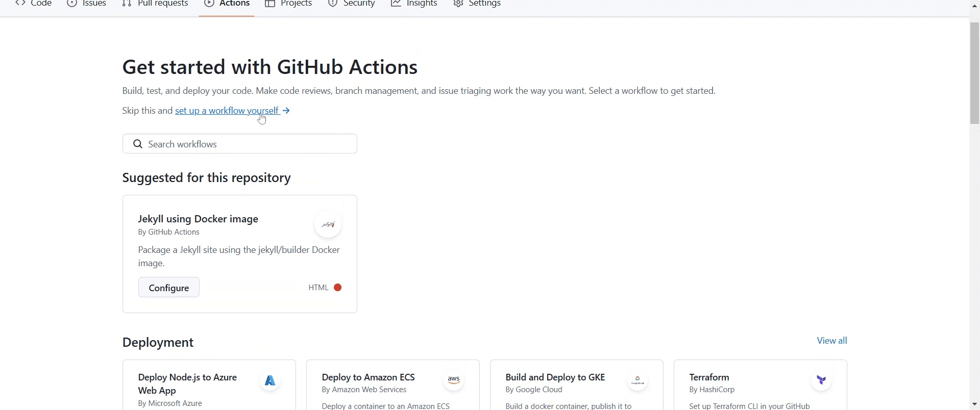The height and width of the screenshot is (410, 980).
Task: View all Deployment workflows
Action: (x=832, y=341)
